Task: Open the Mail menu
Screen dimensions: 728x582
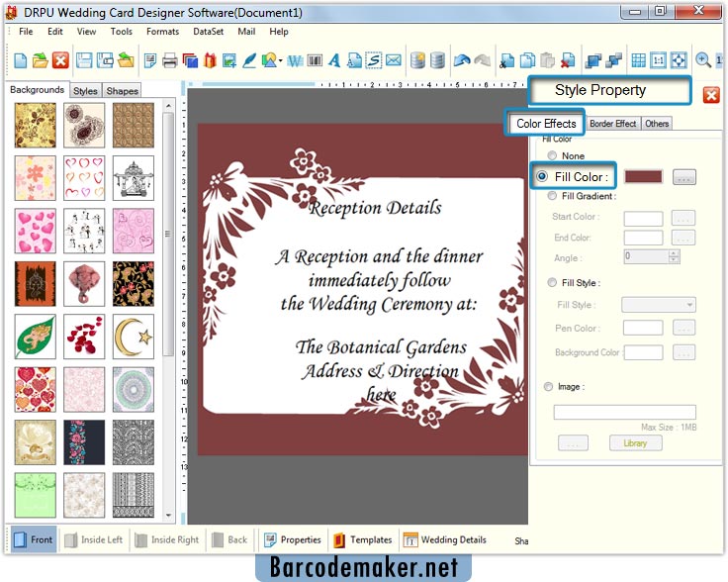Action: tap(246, 32)
